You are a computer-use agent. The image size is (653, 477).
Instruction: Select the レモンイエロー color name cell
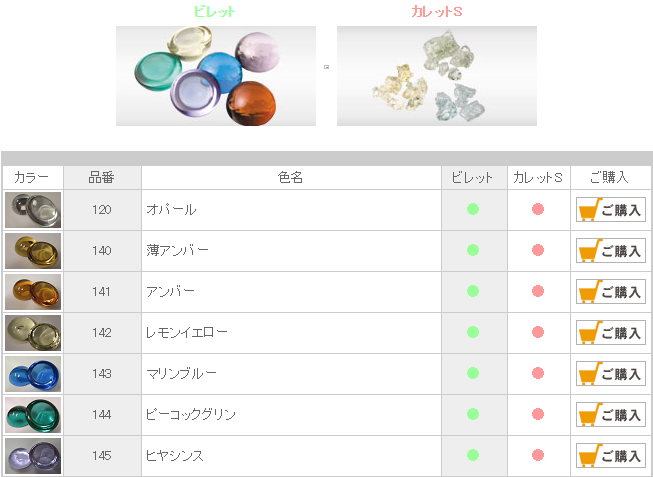click(x=291, y=332)
